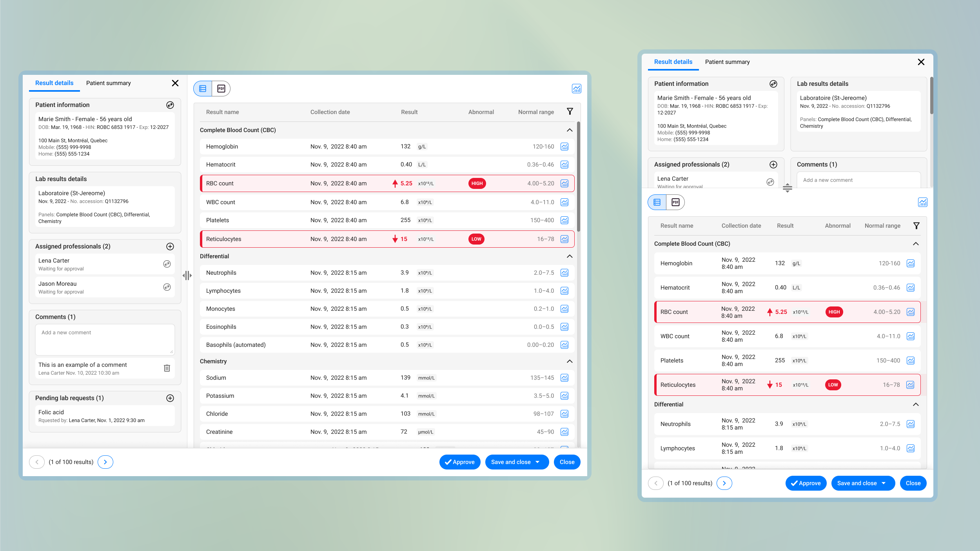Add an assigned professional in left panel

pos(170,246)
